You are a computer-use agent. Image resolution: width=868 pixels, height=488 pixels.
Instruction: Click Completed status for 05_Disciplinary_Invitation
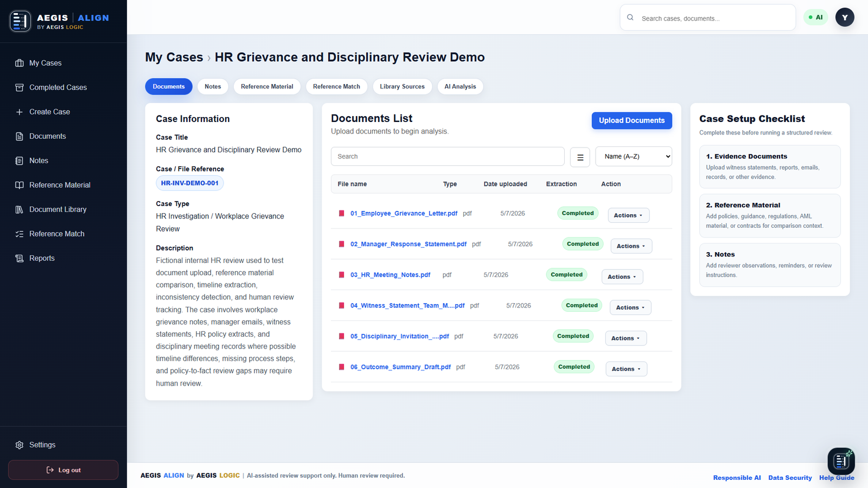point(573,336)
